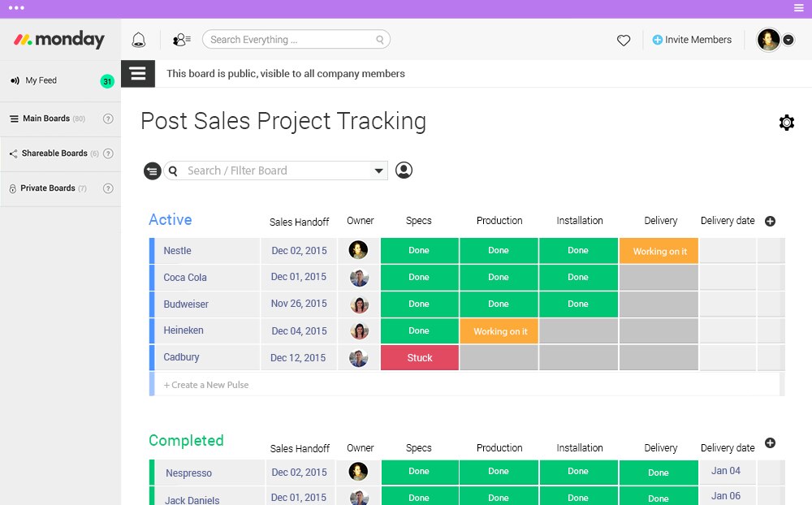Click Cadbury date Dec 12, 2015
This screenshot has height=505, width=812.
point(298,358)
